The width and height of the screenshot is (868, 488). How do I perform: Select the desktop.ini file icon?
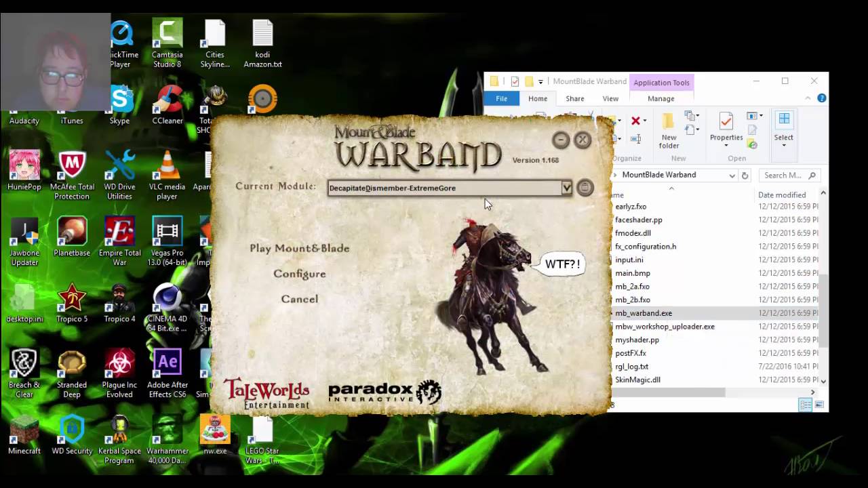[24, 304]
